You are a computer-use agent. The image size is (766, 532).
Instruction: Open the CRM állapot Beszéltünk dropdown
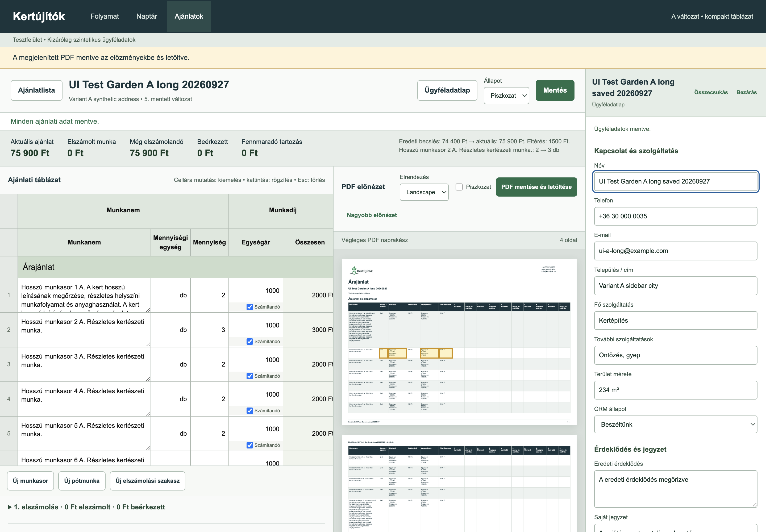pyautogui.click(x=675, y=424)
